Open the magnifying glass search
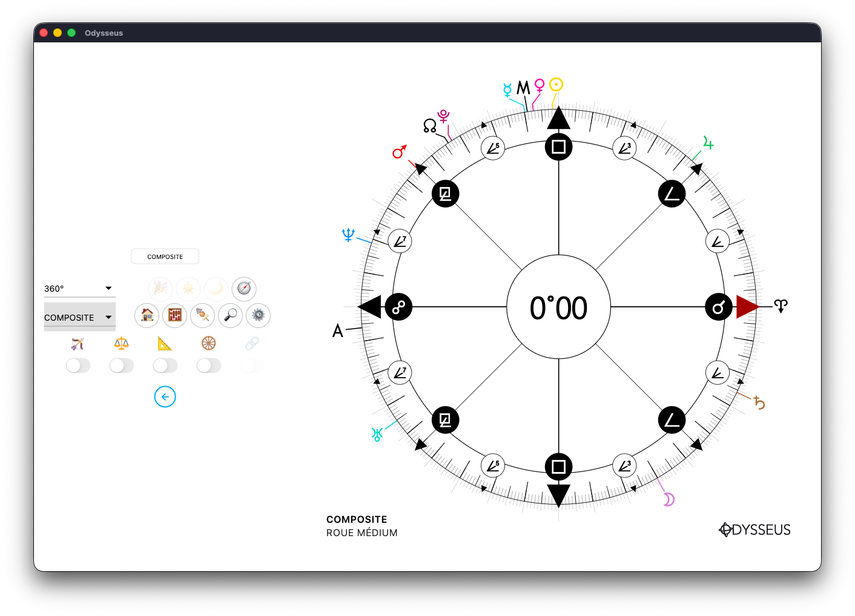The height and width of the screenshot is (616, 855). 231,315
